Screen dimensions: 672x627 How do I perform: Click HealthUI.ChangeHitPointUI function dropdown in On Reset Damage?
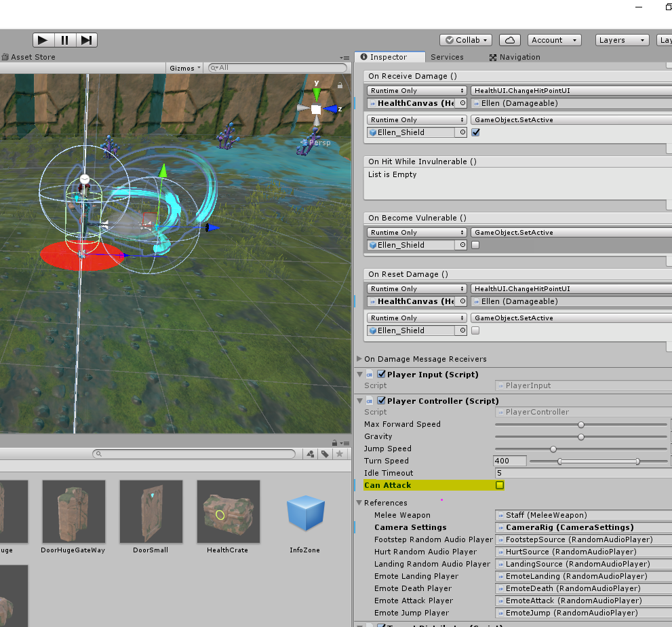click(x=571, y=288)
